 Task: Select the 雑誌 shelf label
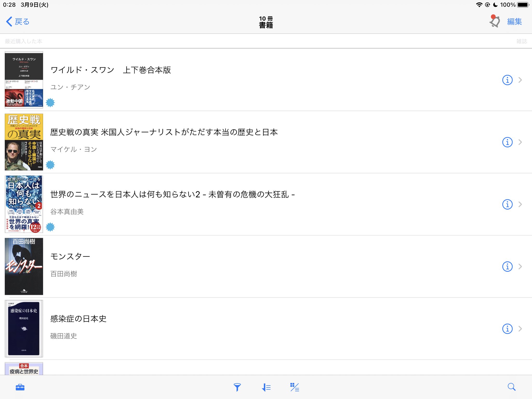[522, 41]
